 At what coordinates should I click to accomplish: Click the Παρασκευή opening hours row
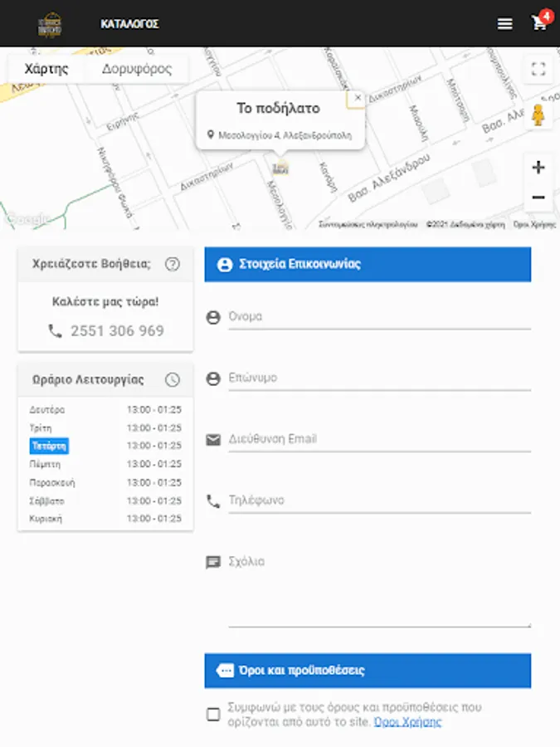[x=105, y=482]
